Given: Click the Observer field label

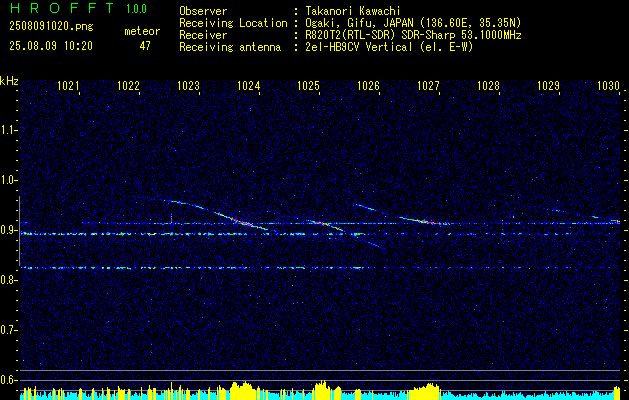Looking at the screenshot, I should (x=203, y=11).
